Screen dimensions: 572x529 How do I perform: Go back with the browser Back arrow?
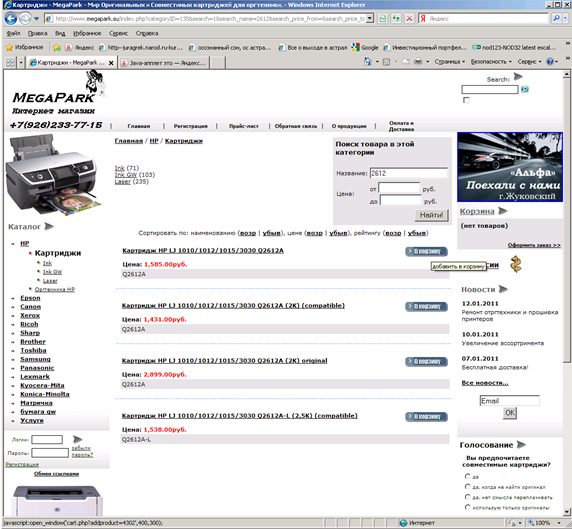coord(11,18)
